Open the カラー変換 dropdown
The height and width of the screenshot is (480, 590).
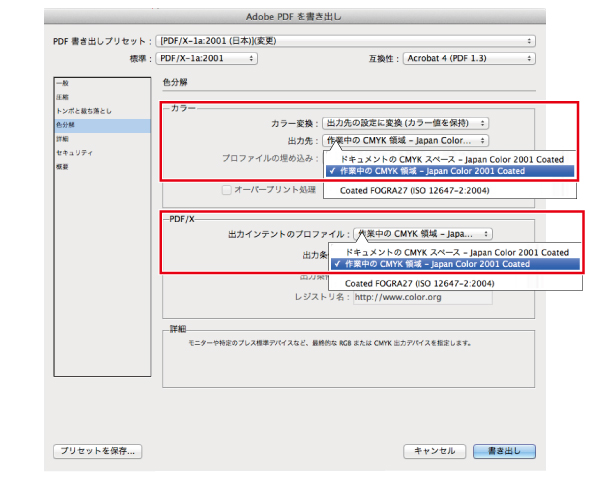click(x=406, y=123)
